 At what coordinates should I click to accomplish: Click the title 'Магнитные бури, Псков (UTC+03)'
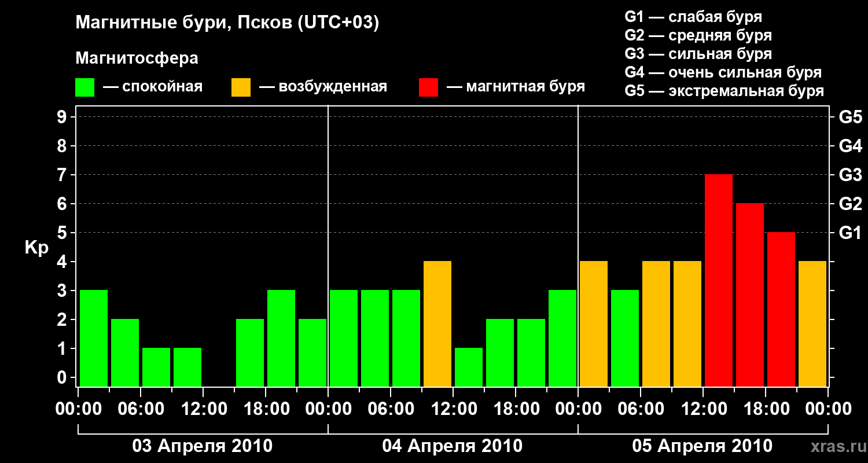pos(227,23)
